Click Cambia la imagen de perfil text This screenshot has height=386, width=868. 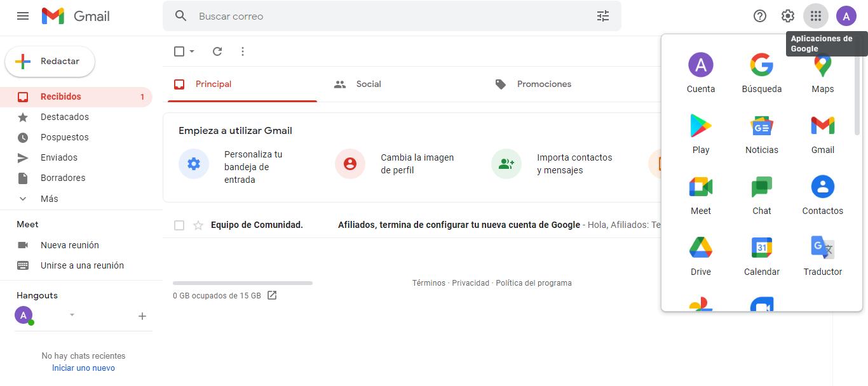click(417, 164)
